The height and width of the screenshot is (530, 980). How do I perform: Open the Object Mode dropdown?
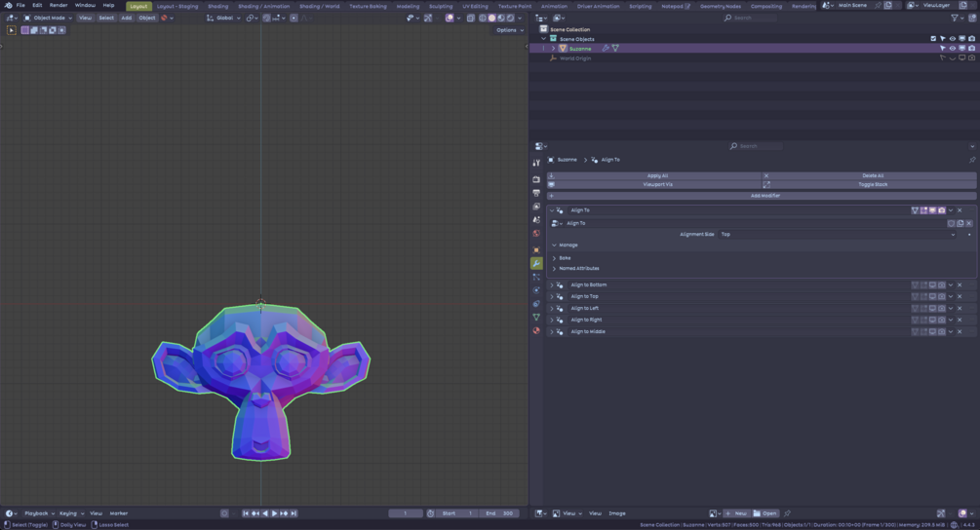(x=48, y=19)
